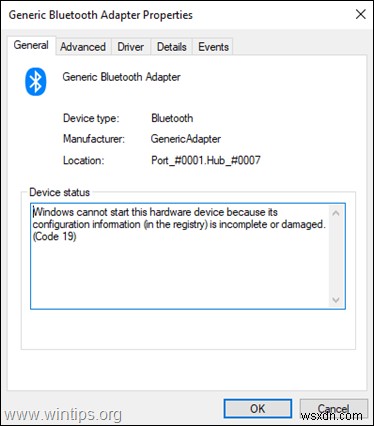Screen dimensions: 374x426
Task: Click the 'Device status' group label
Action: (60, 192)
